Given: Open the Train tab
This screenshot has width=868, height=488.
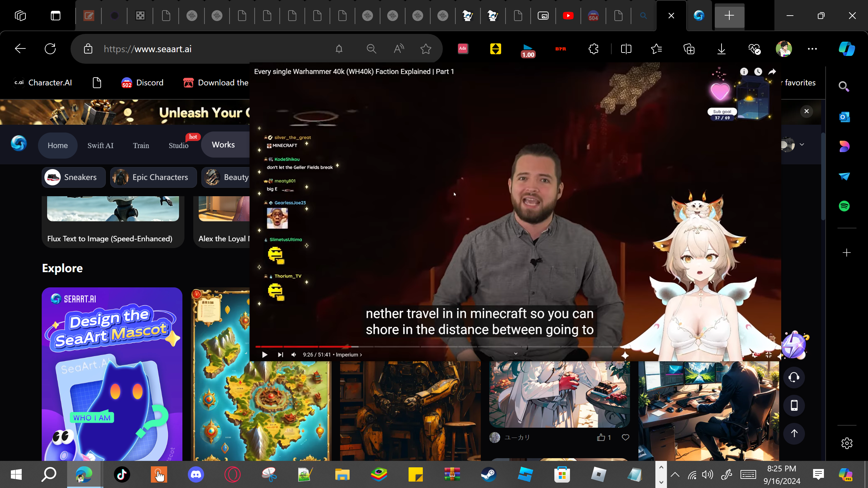Looking at the screenshot, I should (x=141, y=145).
